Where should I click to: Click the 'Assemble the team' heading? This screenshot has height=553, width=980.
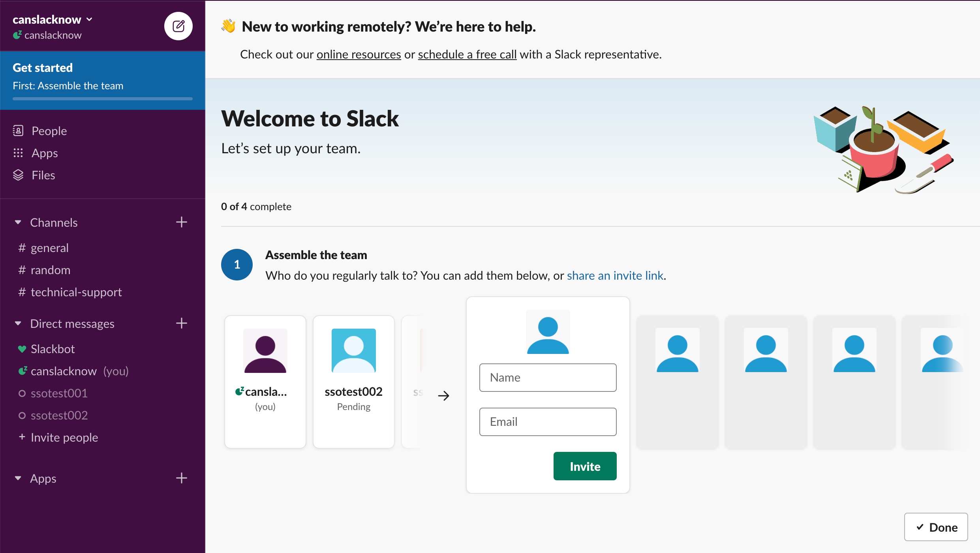tap(316, 255)
